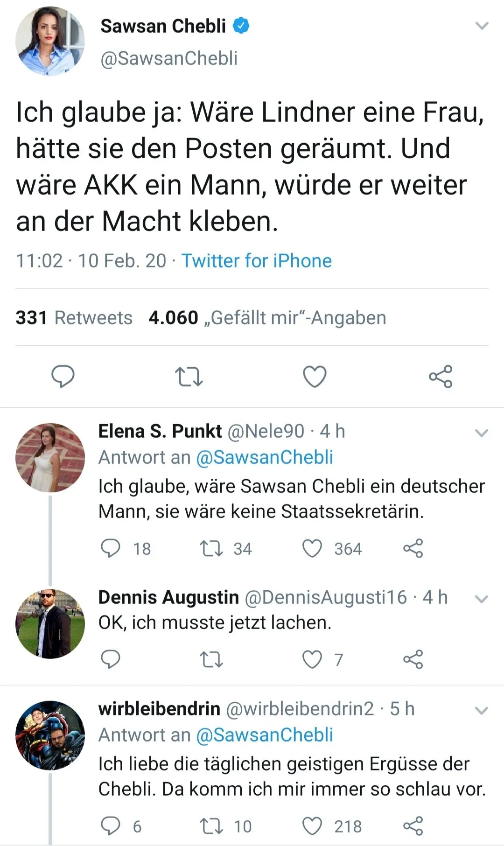Open the Twitter for iPhone link
The width and height of the screenshot is (504, 846).
[257, 260]
